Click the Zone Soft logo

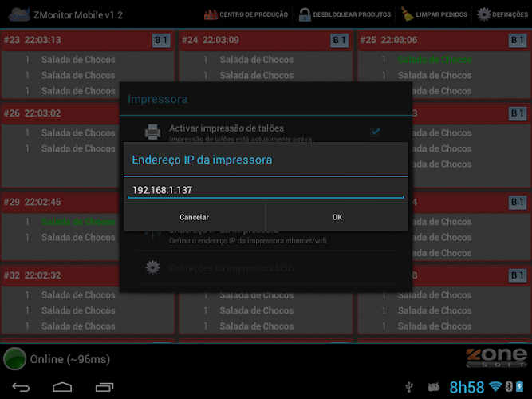click(x=497, y=358)
